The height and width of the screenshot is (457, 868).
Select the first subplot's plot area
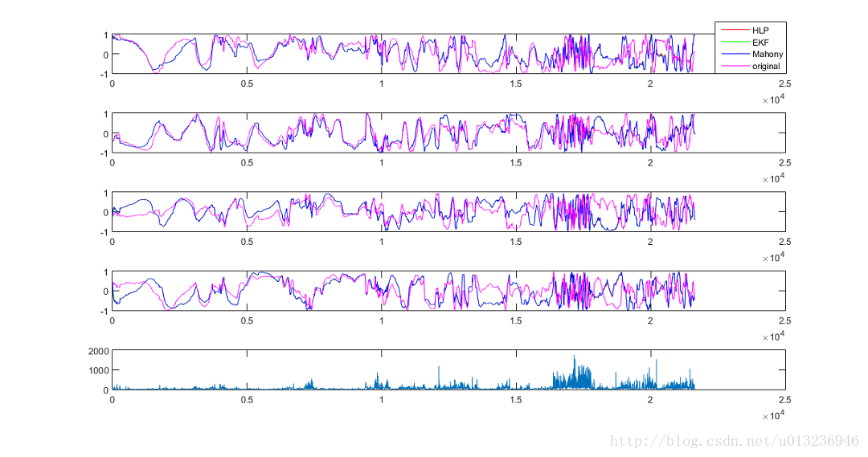coord(448,54)
